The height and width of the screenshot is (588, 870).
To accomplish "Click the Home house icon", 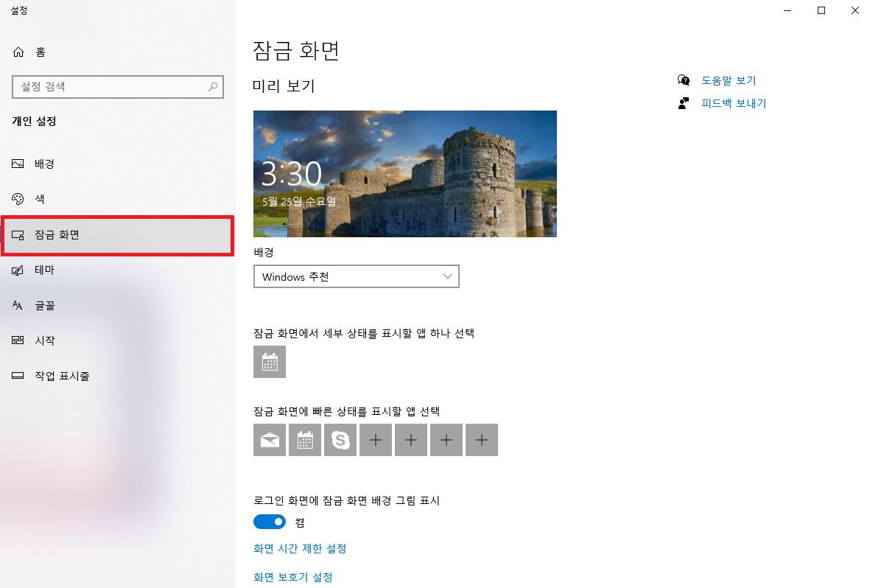I will [18, 52].
